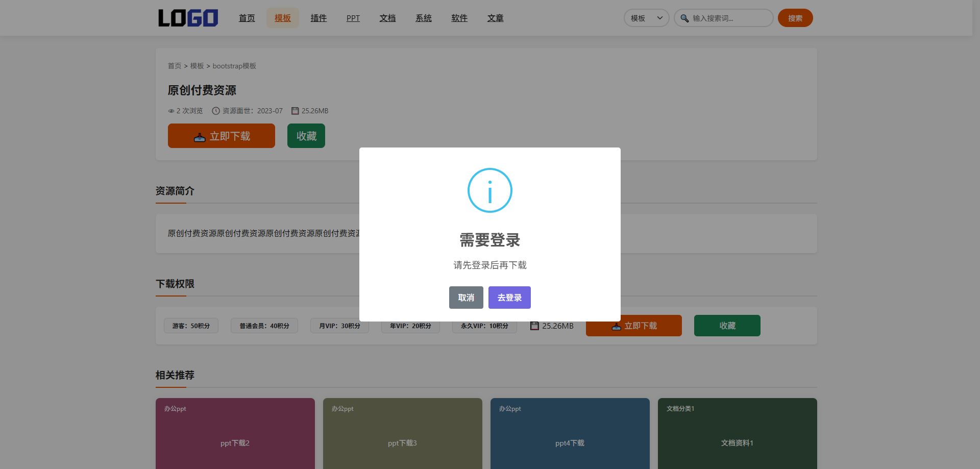
Task: Click 立即下载 in the 下载权限 row
Action: (x=634, y=326)
